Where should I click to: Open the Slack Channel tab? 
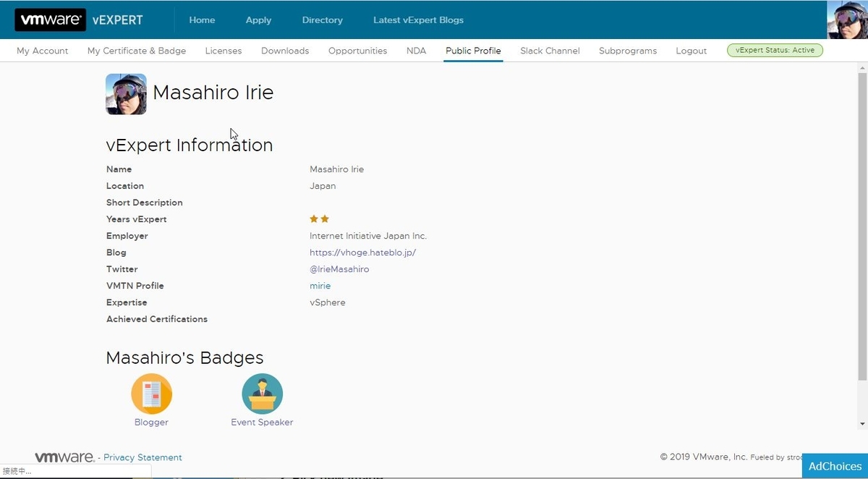(550, 51)
